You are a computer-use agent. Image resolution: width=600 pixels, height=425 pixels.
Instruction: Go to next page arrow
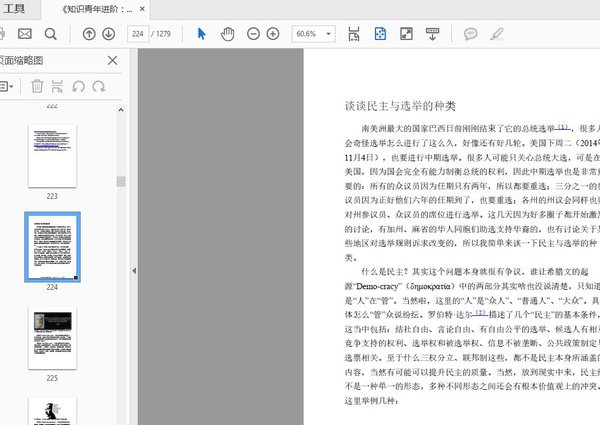click(x=109, y=34)
